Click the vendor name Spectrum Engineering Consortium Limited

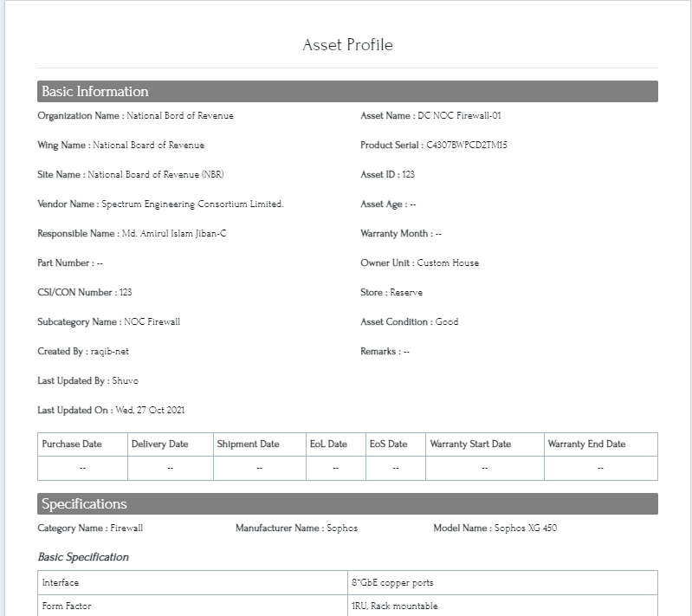pos(192,204)
